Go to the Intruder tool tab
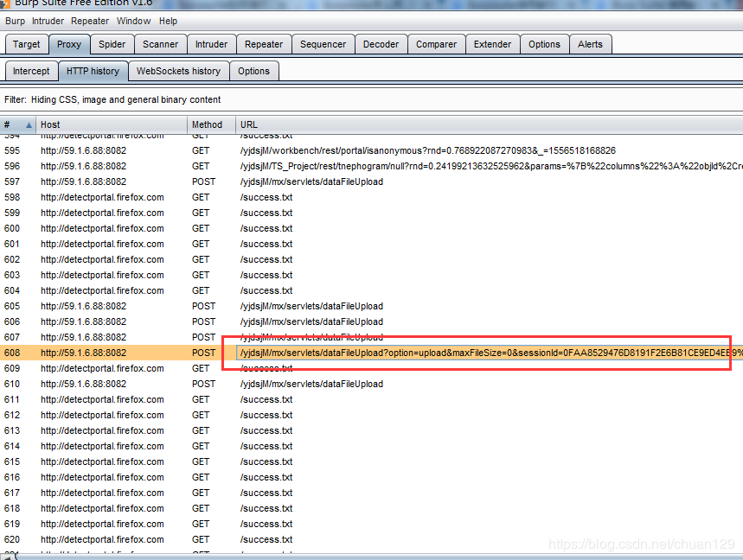 [211, 44]
